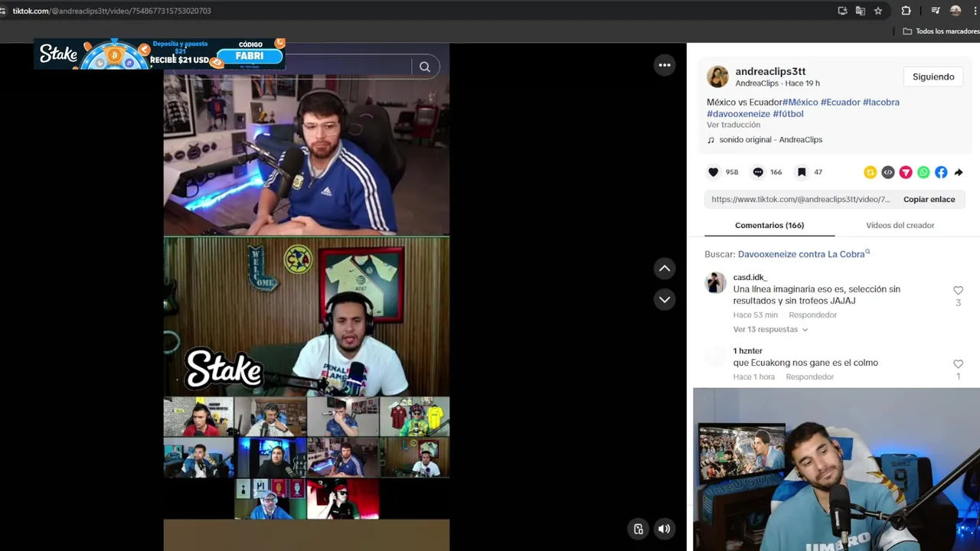The image size is (980, 551).
Task: Bookmark this page with star icon
Action: point(878,11)
